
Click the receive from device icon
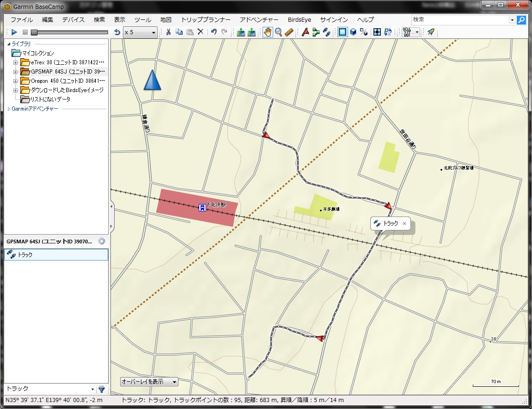[241, 32]
